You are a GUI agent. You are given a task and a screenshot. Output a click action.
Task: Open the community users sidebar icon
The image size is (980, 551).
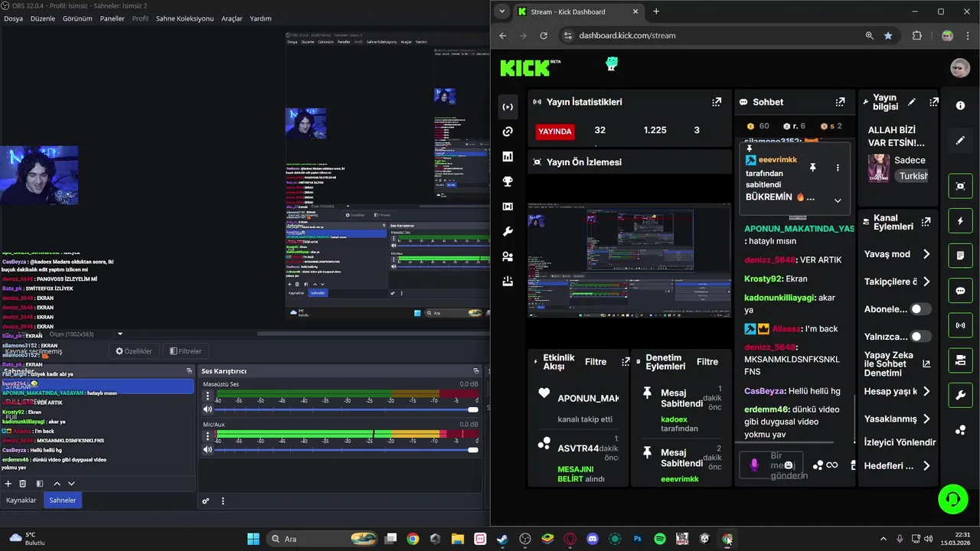(x=508, y=256)
